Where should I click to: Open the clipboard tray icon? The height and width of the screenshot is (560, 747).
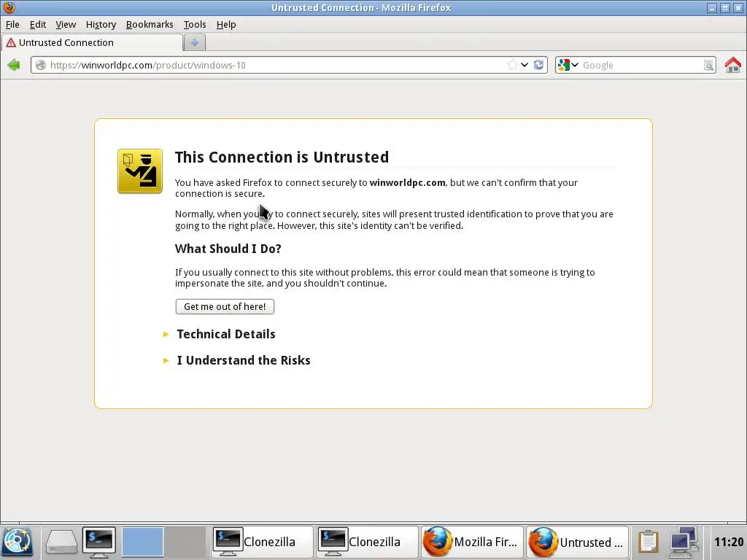(x=648, y=542)
